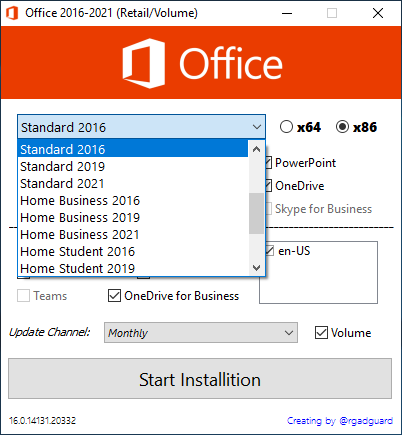402x435 pixels.
Task: Pick Home Business 2021 from the list
Action: [x=133, y=234]
